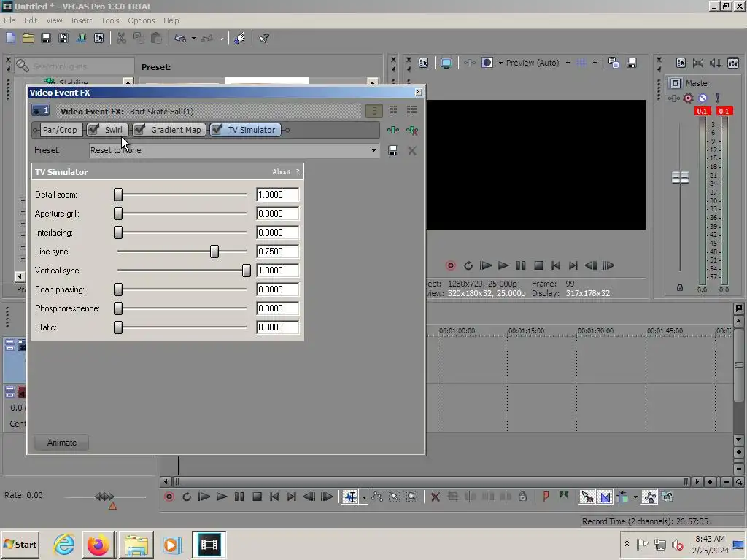
Task: Click the Pan/Crop button in the FX chain
Action: (x=60, y=130)
